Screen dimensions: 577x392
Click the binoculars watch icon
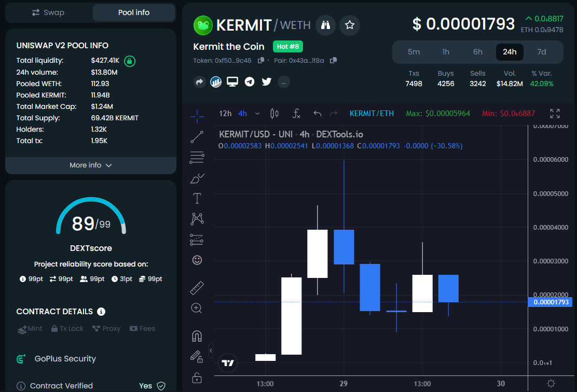tap(325, 25)
